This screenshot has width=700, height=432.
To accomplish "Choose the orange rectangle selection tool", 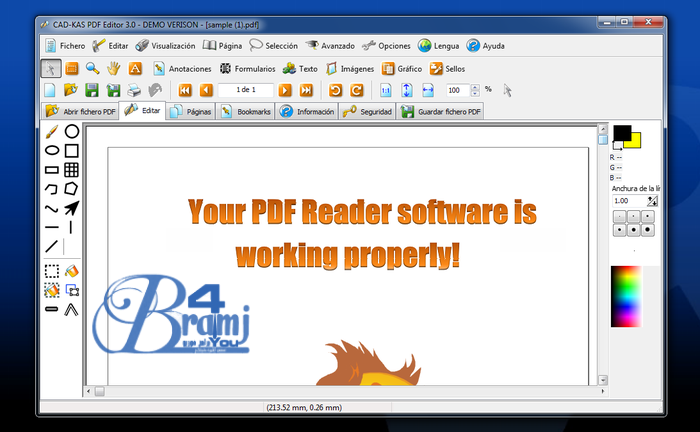I will click(x=71, y=69).
